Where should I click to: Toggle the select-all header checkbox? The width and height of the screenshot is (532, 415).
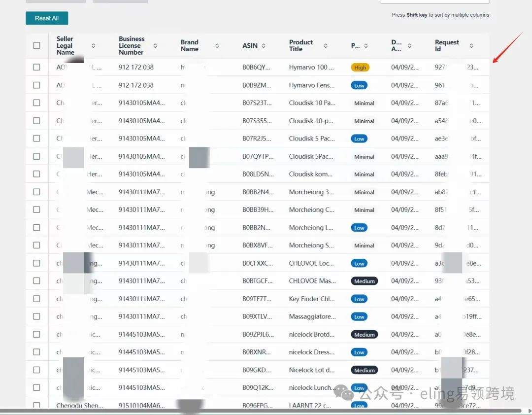[x=36, y=45]
